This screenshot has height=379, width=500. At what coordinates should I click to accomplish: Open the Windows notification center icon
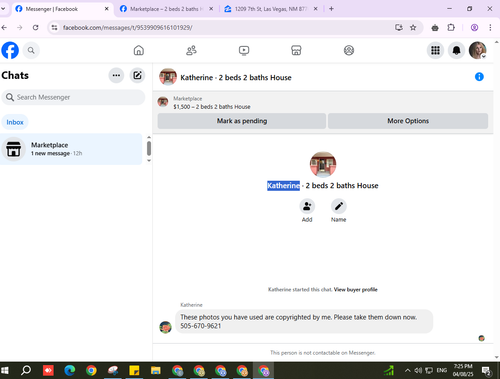pos(487,370)
